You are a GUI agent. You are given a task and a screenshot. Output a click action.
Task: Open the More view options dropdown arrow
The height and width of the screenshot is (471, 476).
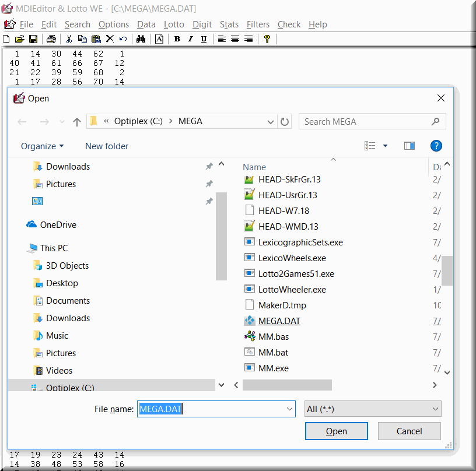click(x=385, y=146)
